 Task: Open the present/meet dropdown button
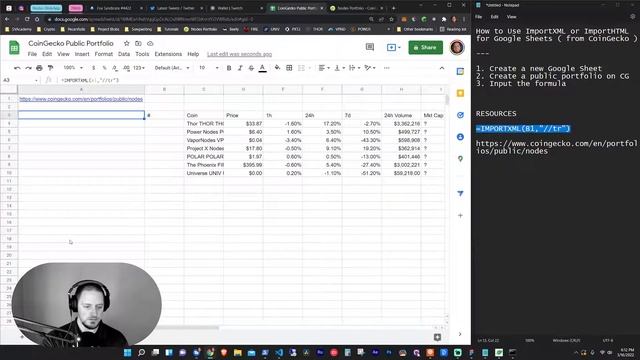click(393, 47)
